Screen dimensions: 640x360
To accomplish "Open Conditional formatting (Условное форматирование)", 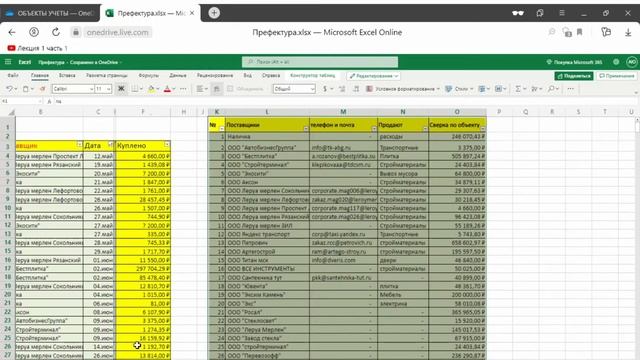I will pos(403,89).
